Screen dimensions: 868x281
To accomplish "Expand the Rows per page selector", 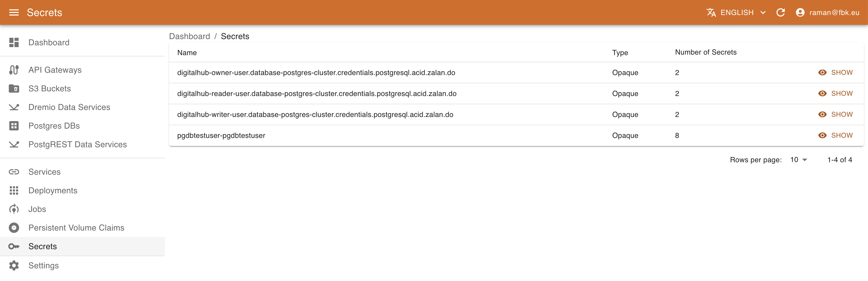I will (798, 160).
